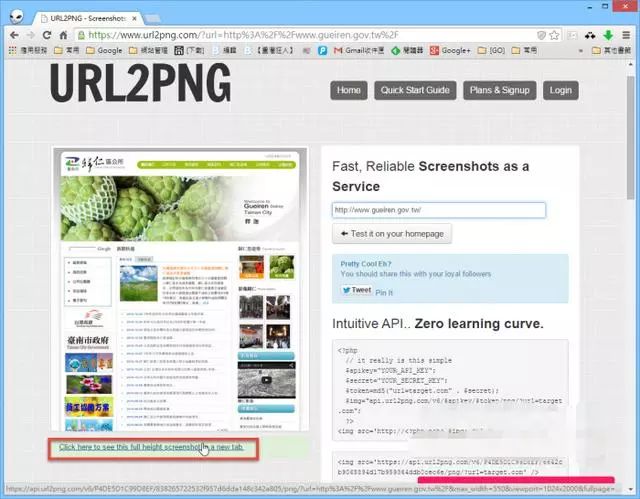Reload the current page
Screen dimensions: 640x499
(x=48, y=33)
